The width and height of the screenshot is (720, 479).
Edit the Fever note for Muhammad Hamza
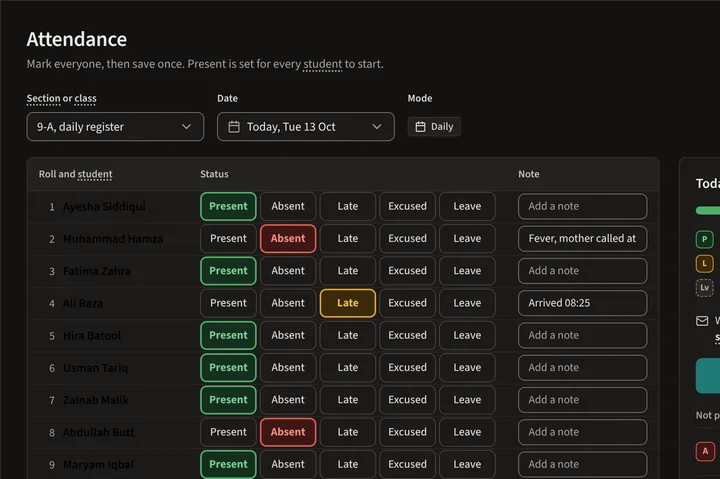coord(583,238)
